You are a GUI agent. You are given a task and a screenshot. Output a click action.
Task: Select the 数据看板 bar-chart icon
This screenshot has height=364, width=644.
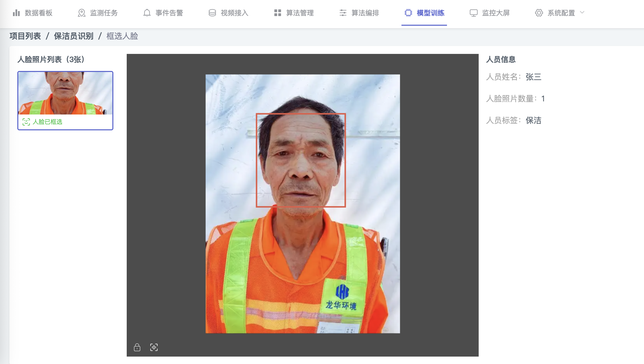(x=16, y=13)
